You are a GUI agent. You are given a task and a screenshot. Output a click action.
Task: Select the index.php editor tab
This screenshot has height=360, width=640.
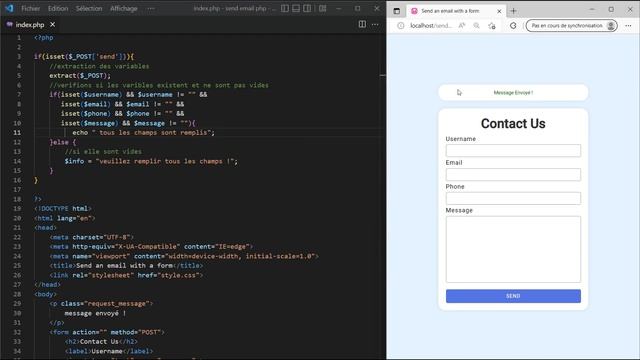[x=29, y=24]
